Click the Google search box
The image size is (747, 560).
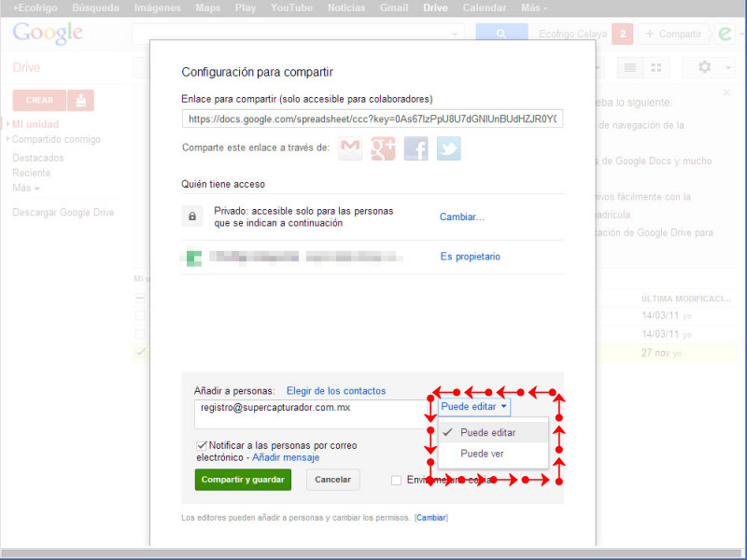298,34
